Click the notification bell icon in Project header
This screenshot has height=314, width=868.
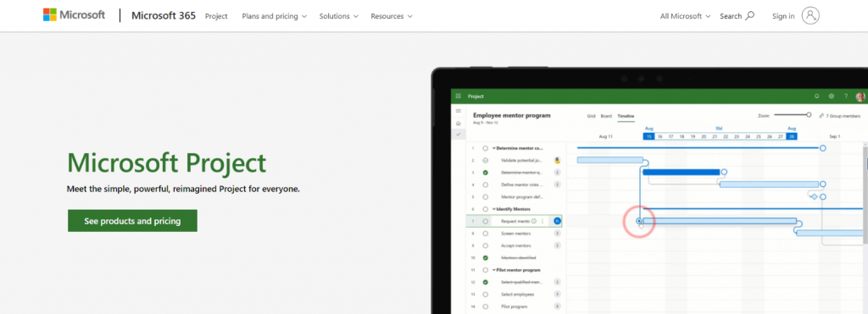tap(816, 96)
